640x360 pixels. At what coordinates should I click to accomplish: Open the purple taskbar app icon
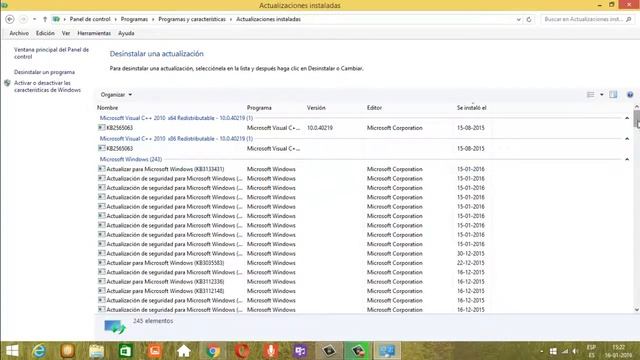[x=300, y=351]
